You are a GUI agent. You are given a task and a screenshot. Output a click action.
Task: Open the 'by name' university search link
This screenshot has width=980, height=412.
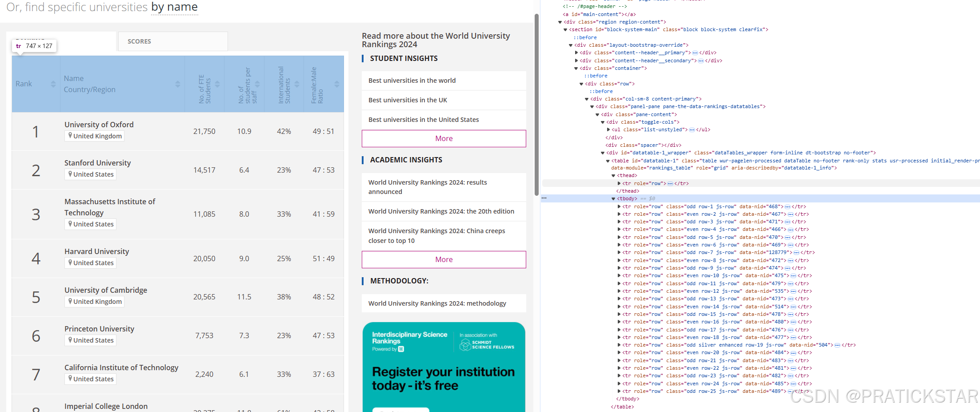pos(174,7)
